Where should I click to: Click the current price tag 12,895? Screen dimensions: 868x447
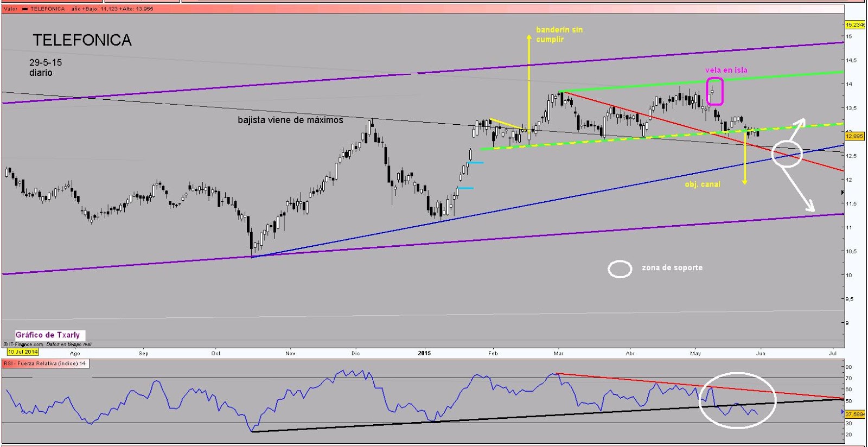click(x=854, y=136)
